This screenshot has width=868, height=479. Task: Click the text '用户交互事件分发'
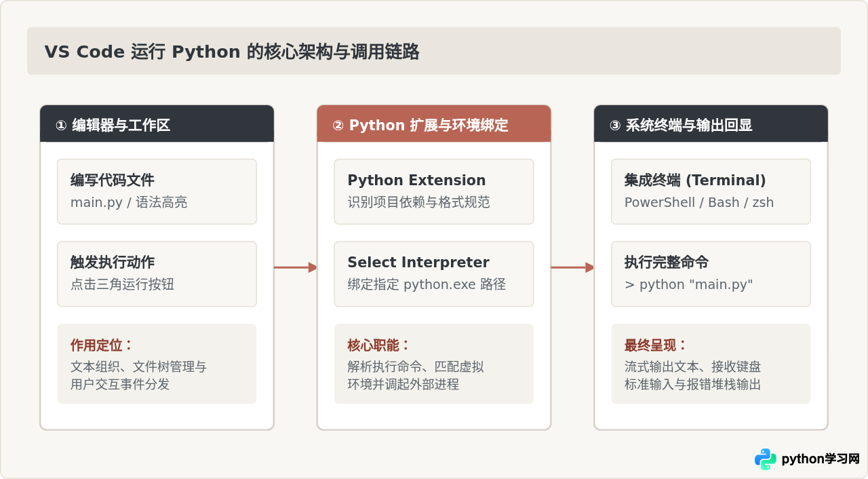point(120,384)
